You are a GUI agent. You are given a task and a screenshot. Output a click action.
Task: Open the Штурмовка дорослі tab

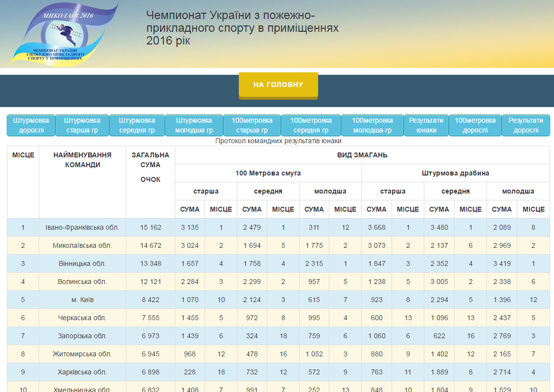pos(31,125)
